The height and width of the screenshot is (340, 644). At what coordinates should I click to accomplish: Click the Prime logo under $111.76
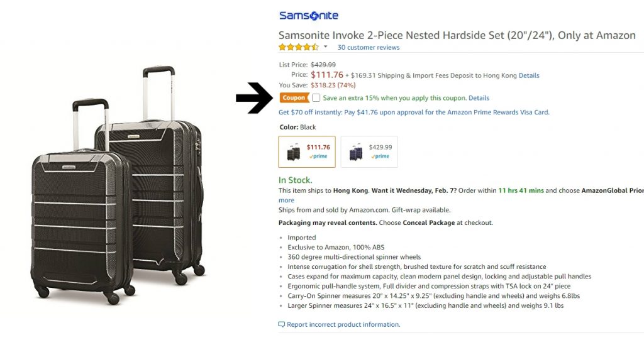click(x=318, y=156)
